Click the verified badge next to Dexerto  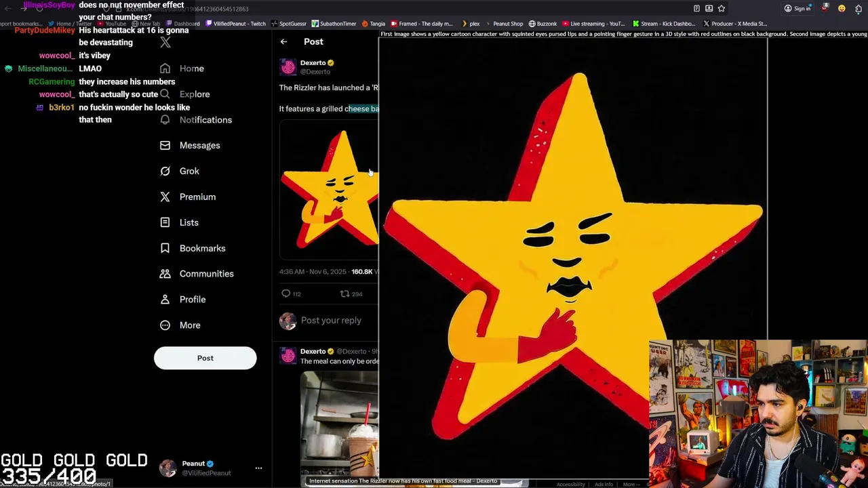[x=330, y=63]
